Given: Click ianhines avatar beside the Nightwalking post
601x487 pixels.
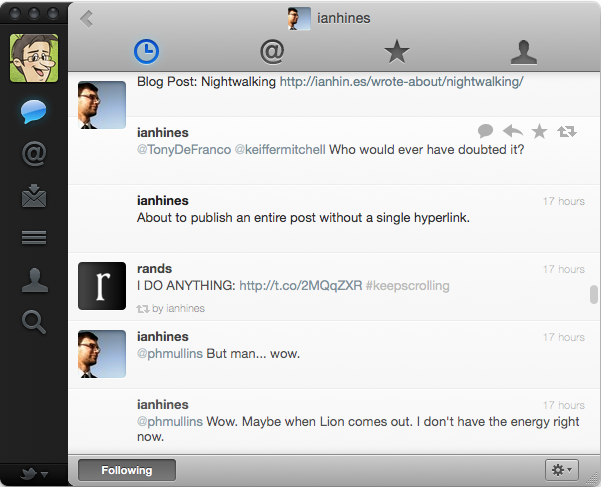Looking at the screenshot, I should coord(102,105).
